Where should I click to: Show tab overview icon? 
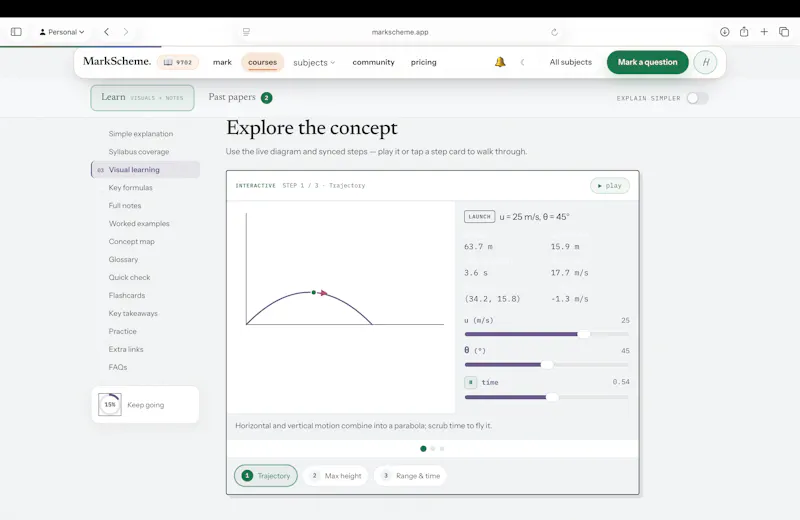coord(784,32)
